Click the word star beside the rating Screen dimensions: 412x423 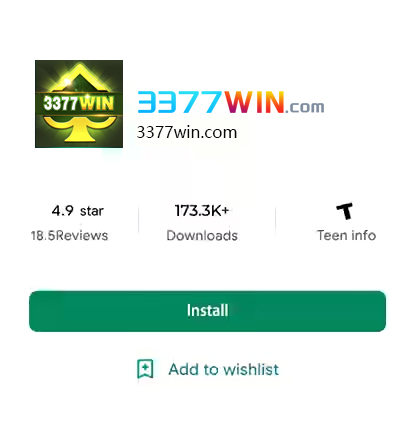point(92,211)
